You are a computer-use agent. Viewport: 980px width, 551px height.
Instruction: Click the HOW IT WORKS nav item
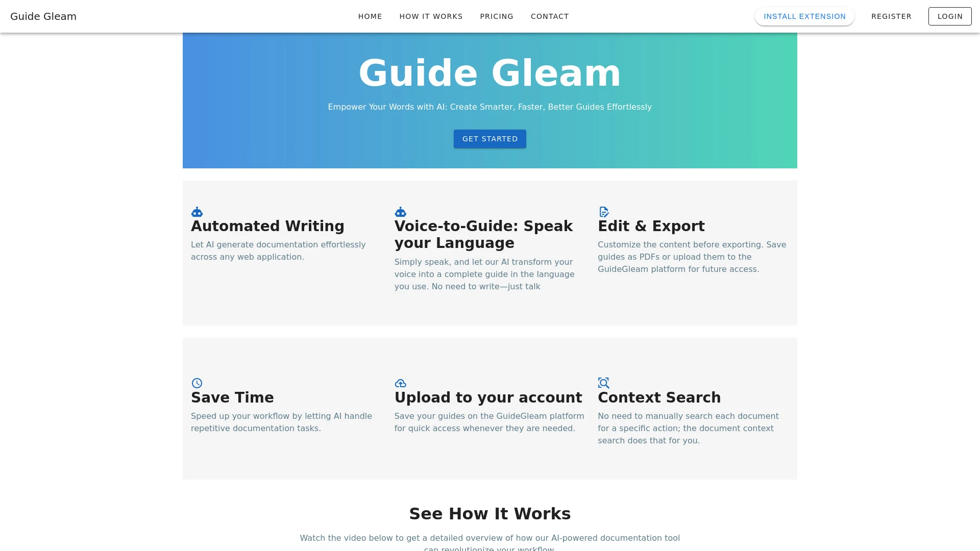pos(431,16)
